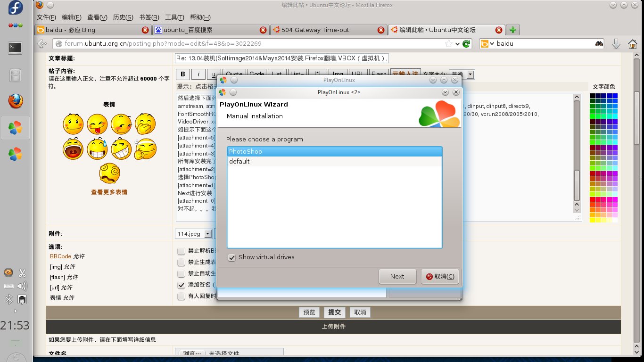The height and width of the screenshot is (362, 644).
Task: Open the network connection tray icon
Action: [x=22, y=299]
